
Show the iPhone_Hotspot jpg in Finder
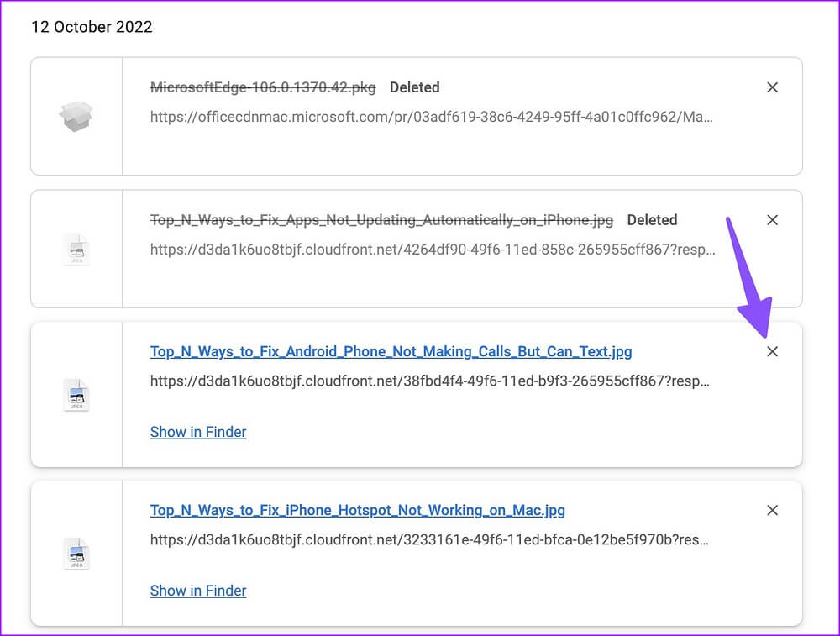pos(198,591)
